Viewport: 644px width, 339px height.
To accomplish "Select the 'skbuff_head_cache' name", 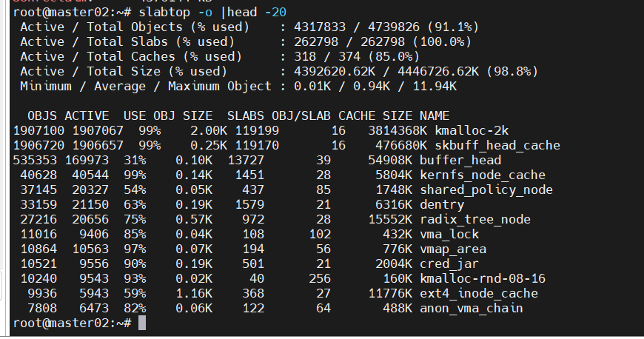I will tap(497, 146).
